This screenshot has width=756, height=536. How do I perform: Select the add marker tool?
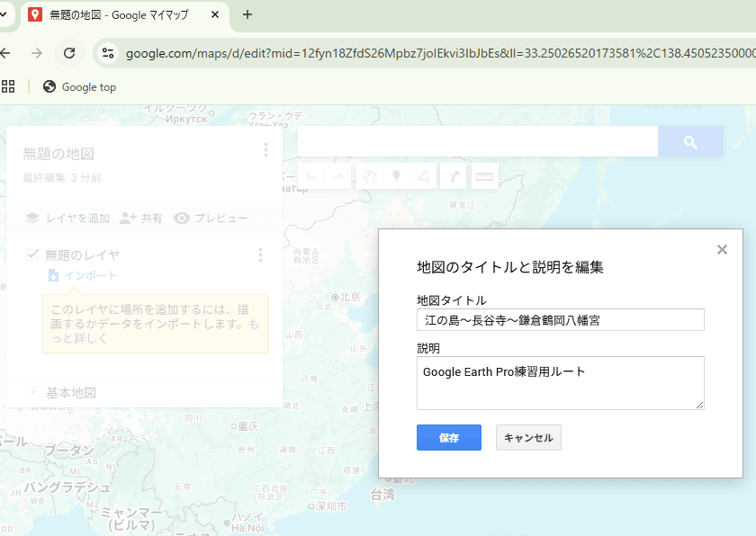tap(395, 177)
